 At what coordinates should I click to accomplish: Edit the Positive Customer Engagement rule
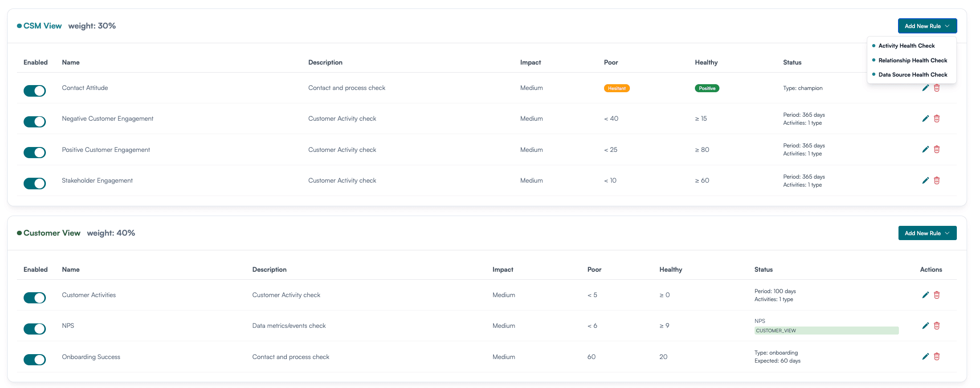click(925, 149)
